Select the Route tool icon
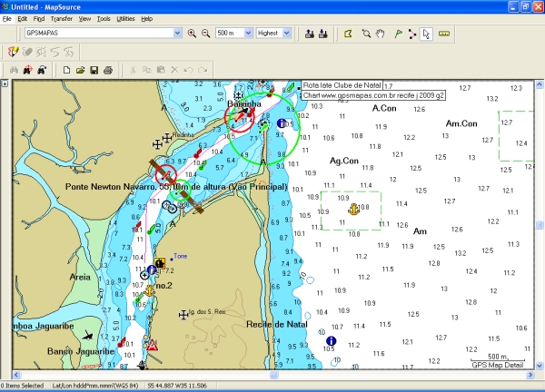 (x=411, y=34)
